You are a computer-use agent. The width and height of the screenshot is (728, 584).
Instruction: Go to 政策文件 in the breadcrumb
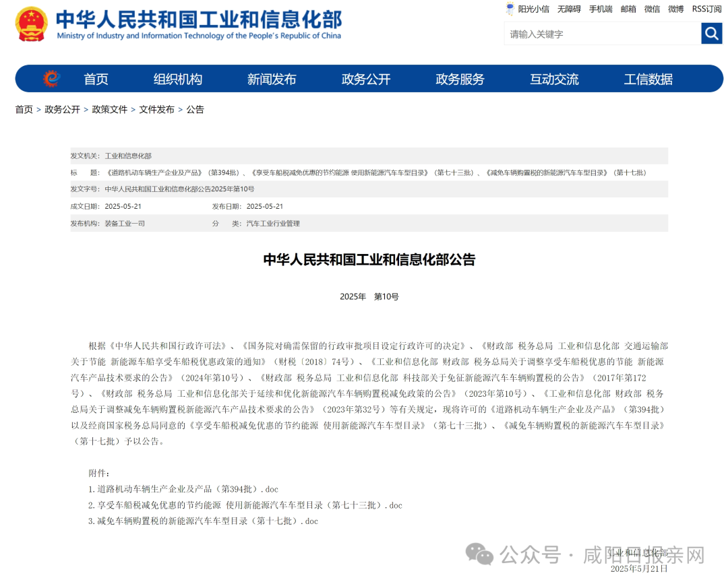110,110
